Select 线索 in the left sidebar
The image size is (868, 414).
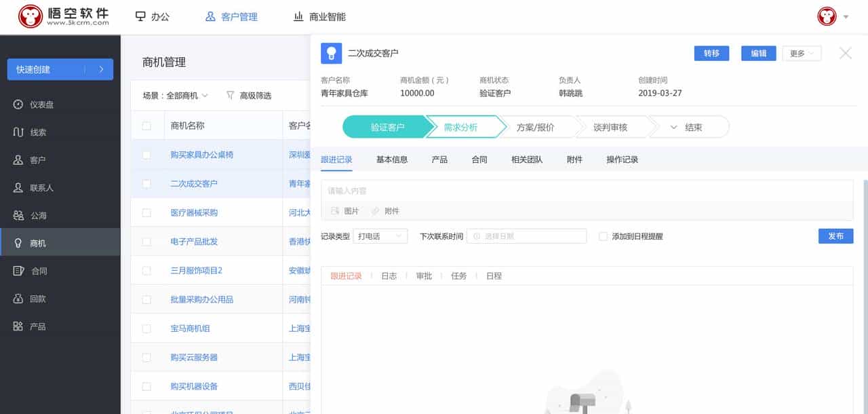click(x=39, y=132)
